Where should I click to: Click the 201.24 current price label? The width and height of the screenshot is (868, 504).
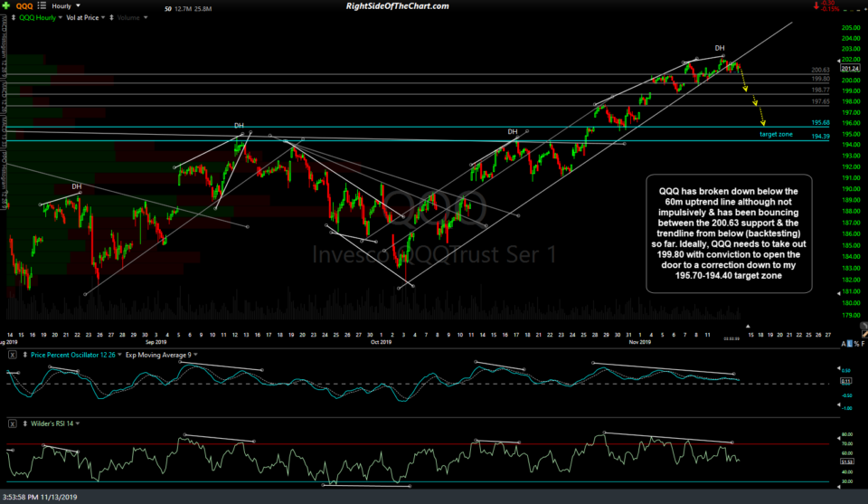[850, 69]
